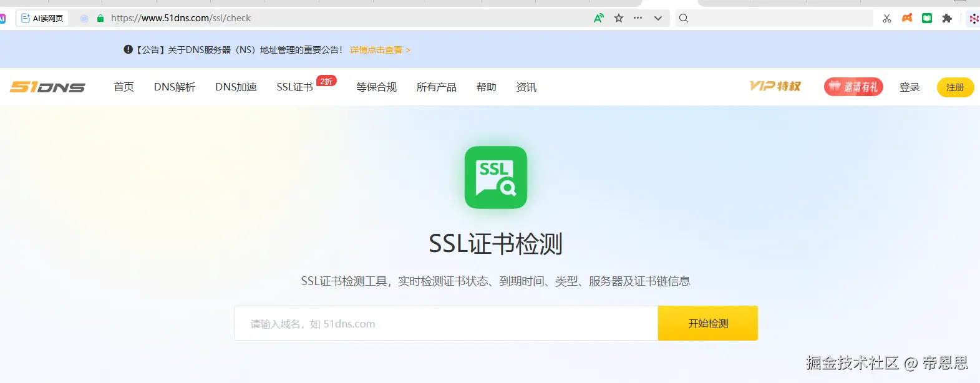Click the green padlock security icon
Viewport: 980px width, 383px height.
pyautogui.click(x=100, y=18)
